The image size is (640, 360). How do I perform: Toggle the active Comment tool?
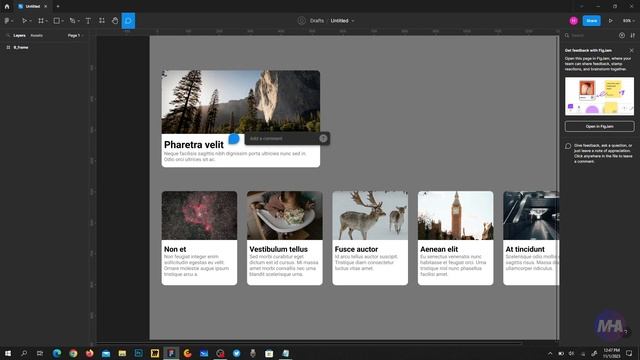(x=128, y=20)
